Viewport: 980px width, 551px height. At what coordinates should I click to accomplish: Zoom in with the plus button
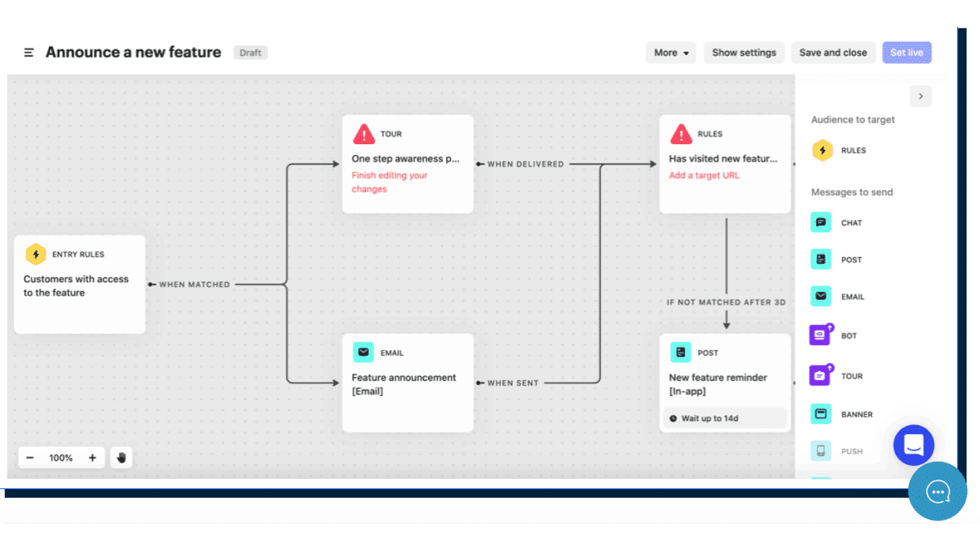coord(93,458)
